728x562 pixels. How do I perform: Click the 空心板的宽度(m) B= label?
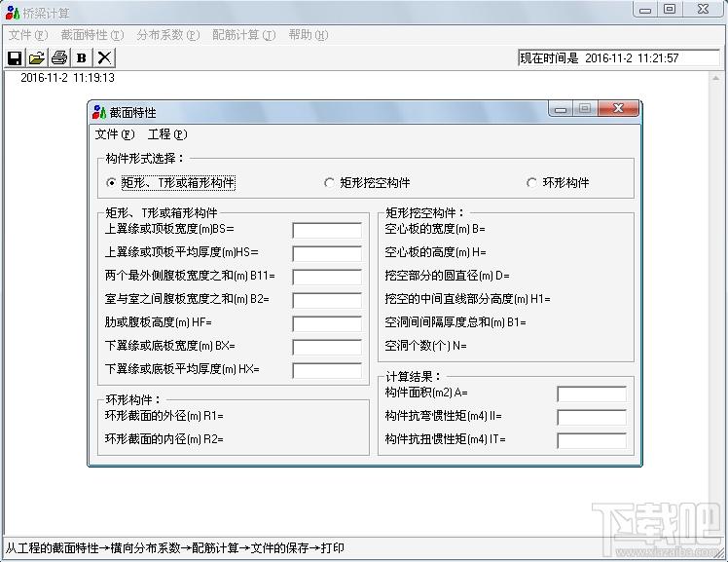(435, 229)
